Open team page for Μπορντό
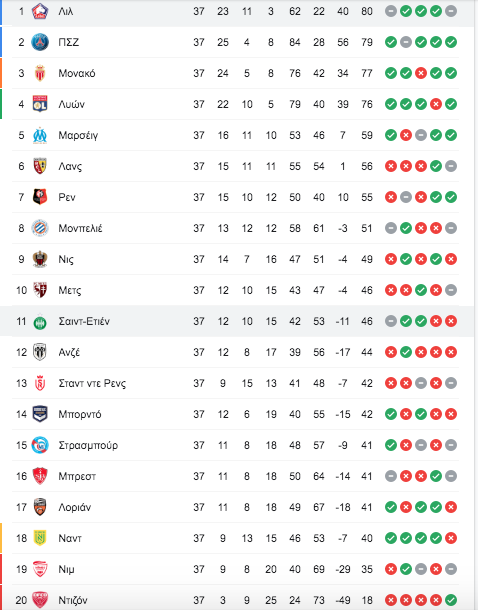The width and height of the screenshot is (478, 610). [x=80, y=414]
